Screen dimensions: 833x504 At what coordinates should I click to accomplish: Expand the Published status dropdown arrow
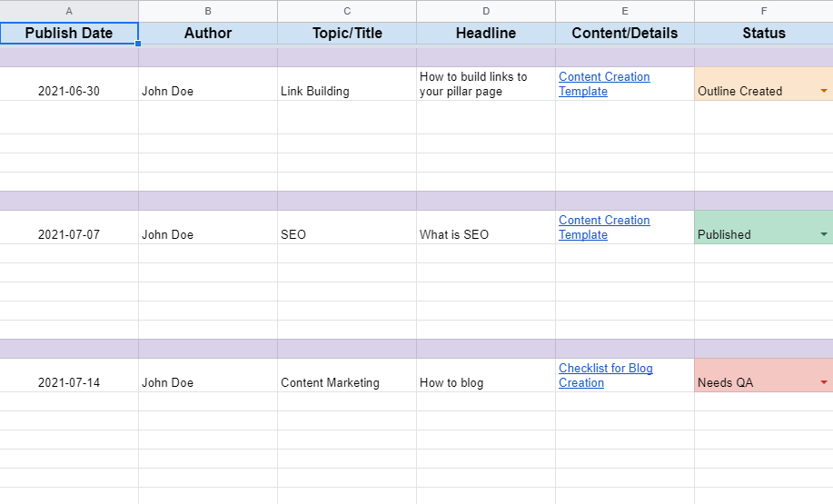point(823,235)
